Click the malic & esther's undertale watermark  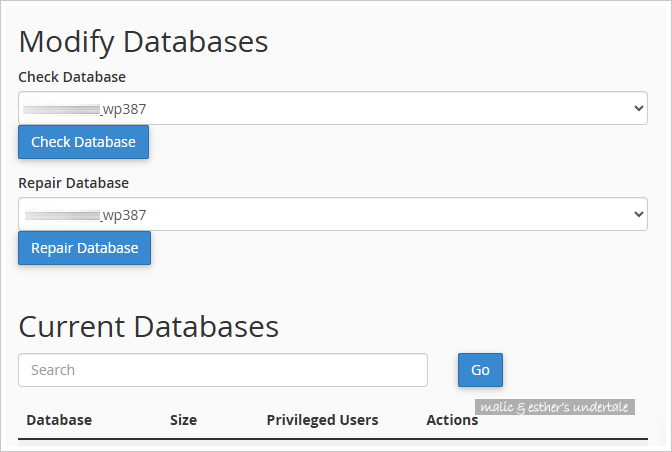click(554, 407)
